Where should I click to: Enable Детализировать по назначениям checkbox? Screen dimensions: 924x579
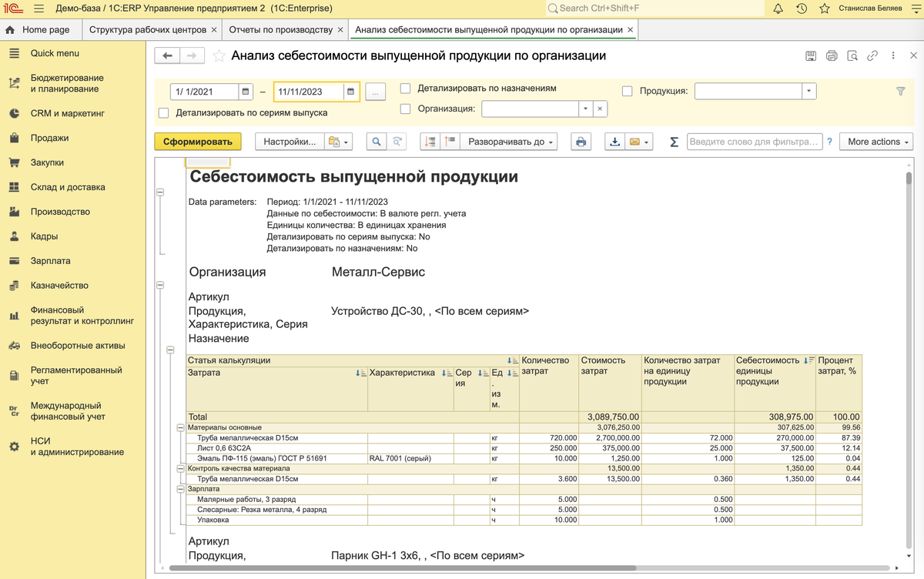click(x=405, y=88)
